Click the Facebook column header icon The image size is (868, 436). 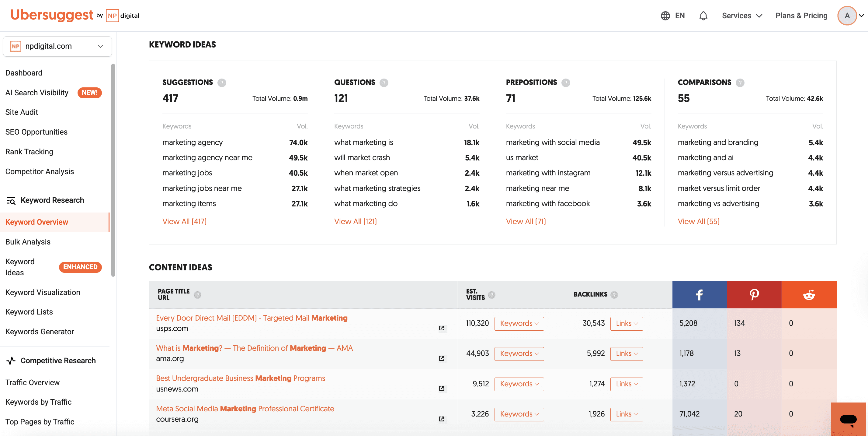point(699,295)
